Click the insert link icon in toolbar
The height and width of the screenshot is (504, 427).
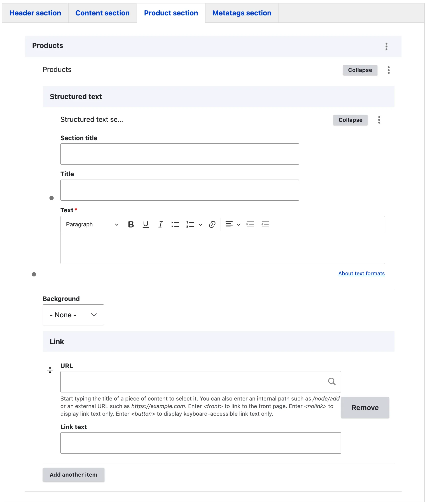tap(212, 224)
